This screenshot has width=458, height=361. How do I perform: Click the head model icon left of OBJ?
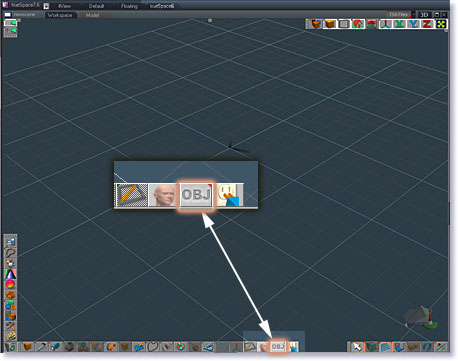coord(264,347)
